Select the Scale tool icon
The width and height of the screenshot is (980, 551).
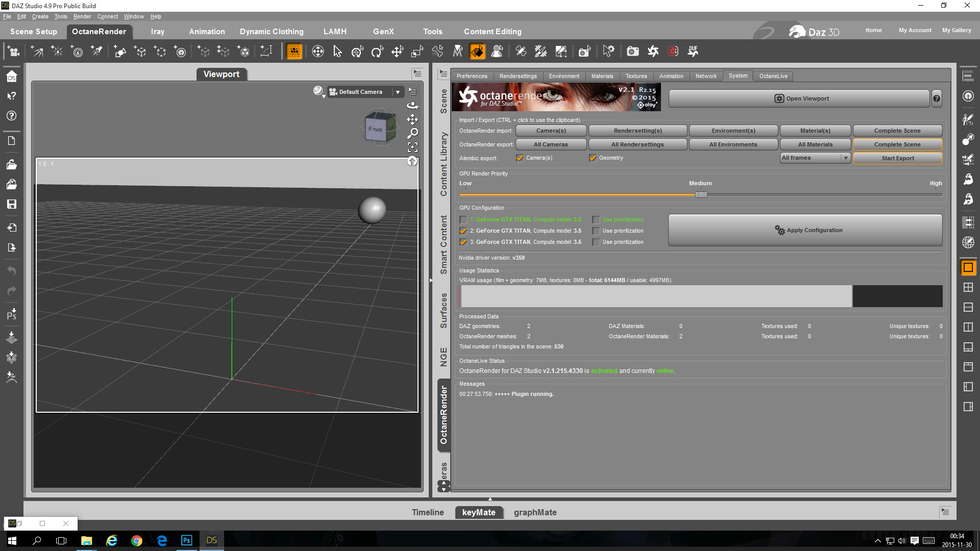tap(417, 51)
